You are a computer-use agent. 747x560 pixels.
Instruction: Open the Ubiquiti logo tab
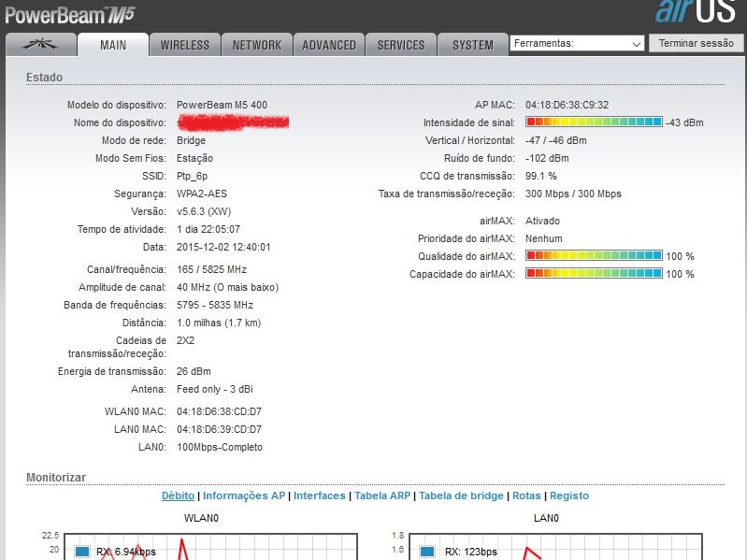coord(41,45)
